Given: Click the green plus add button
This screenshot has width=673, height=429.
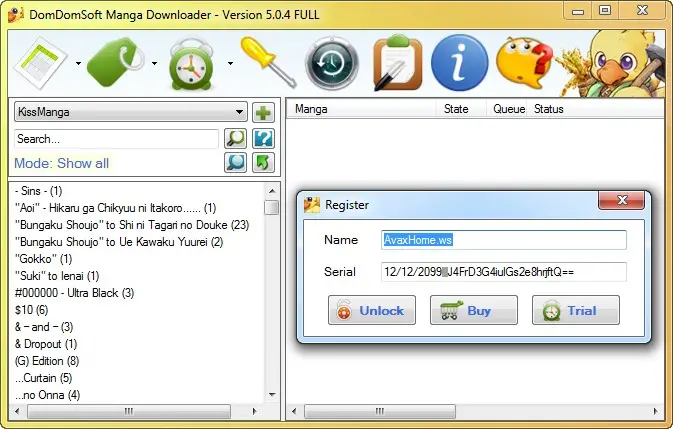Looking at the screenshot, I should (263, 113).
